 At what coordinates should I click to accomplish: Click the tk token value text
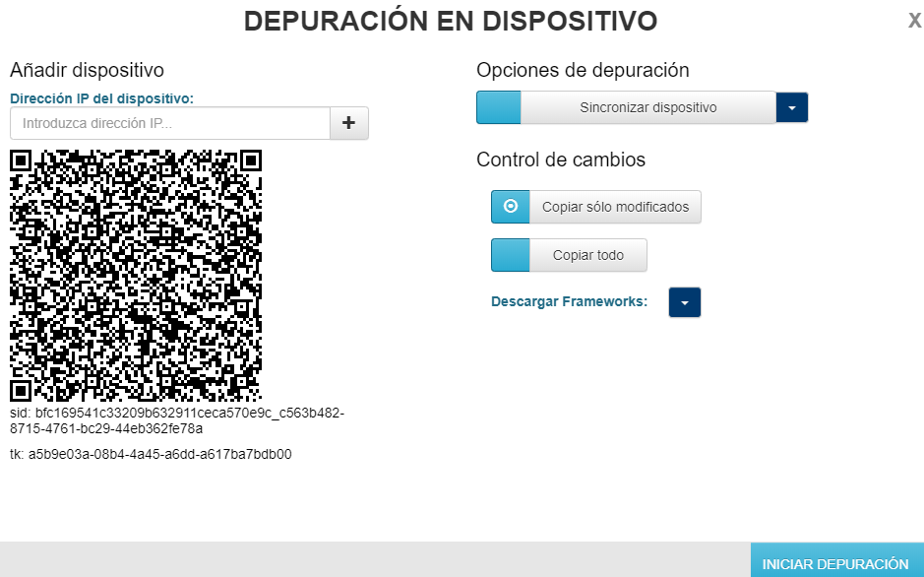(x=151, y=454)
